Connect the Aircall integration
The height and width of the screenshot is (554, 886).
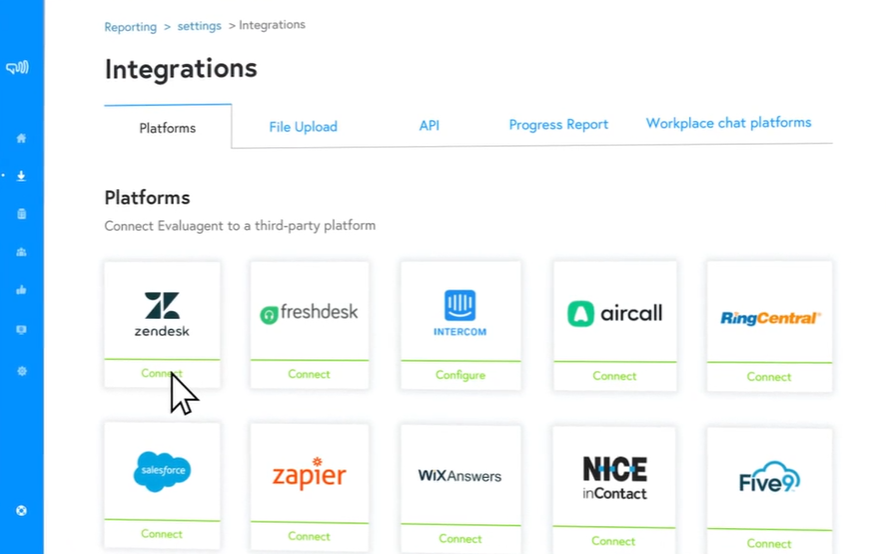coord(615,376)
